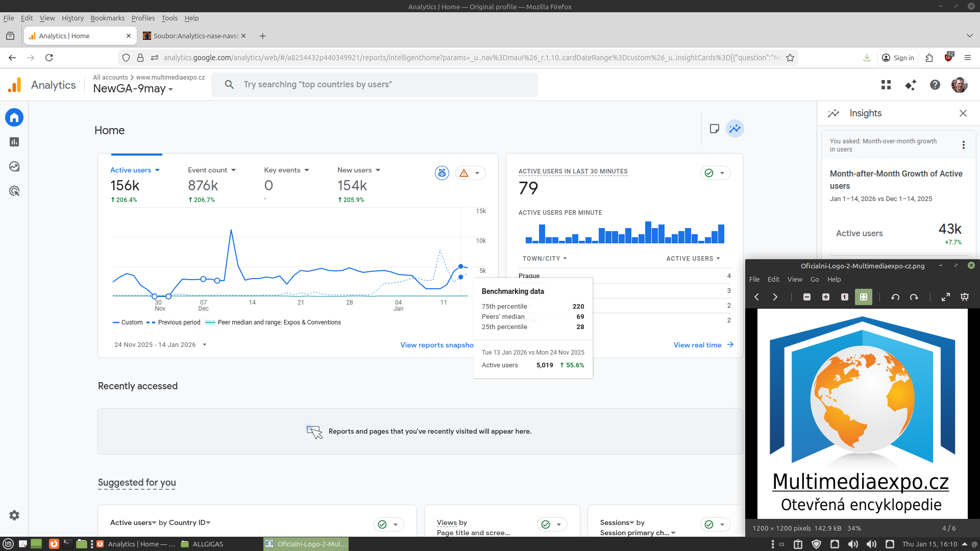This screenshot has height=551, width=980.
Task: Click the benchmarking icon on chart card
Action: point(442,173)
